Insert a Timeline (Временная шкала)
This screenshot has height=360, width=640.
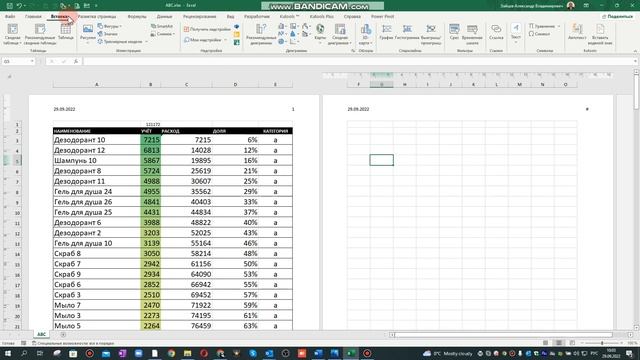pyautogui.click(x=472, y=34)
